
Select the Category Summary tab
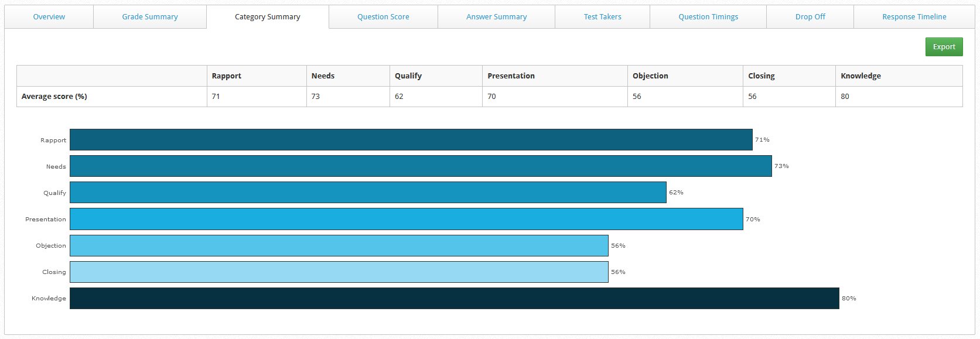pyautogui.click(x=267, y=17)
